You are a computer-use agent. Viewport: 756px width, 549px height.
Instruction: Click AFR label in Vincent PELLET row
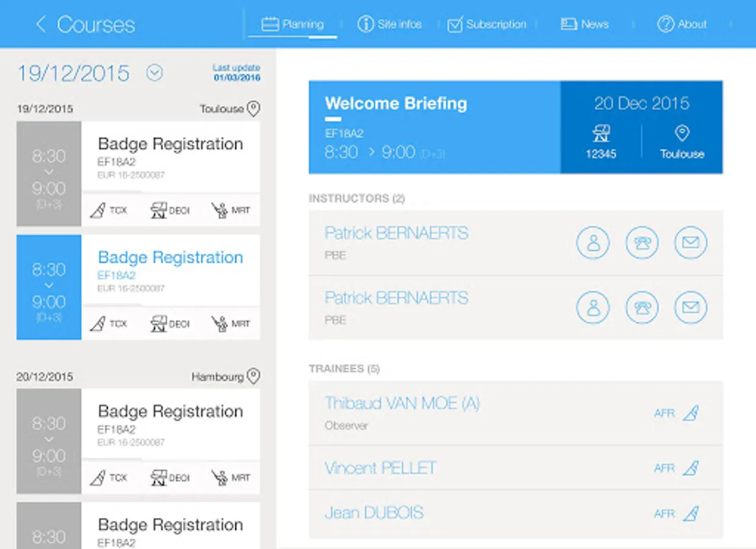click(x=664, y=468)
